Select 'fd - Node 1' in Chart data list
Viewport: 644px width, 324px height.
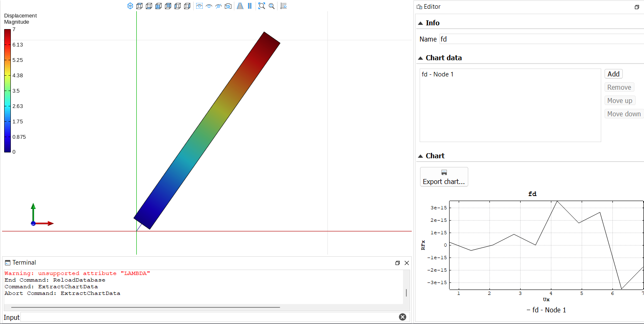point(438,74)
